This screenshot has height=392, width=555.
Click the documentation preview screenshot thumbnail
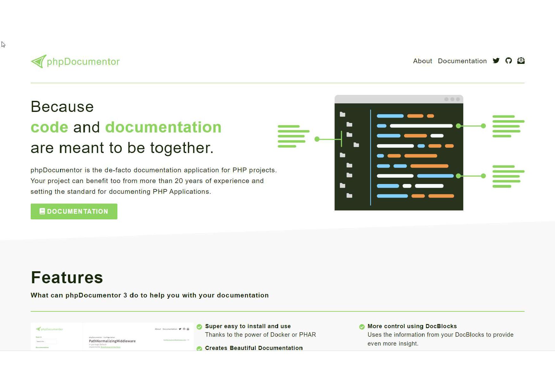pyautogui.click(x=112, y=336)
